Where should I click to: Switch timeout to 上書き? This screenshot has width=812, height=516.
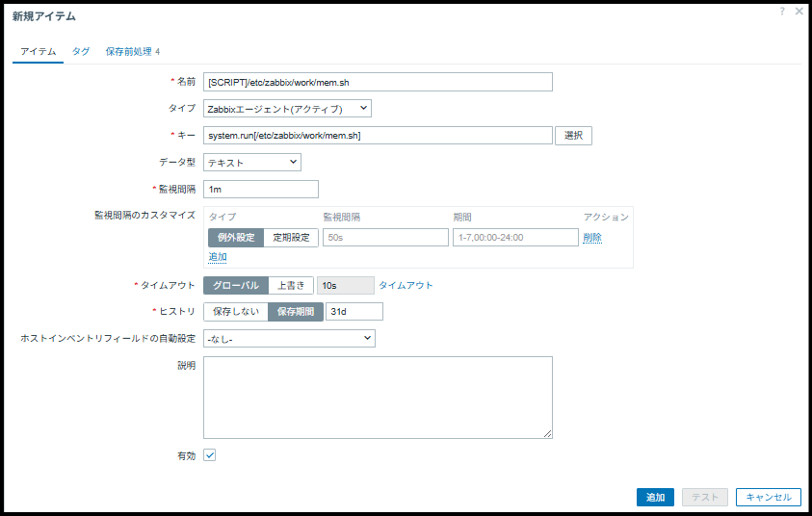point(291,285)
